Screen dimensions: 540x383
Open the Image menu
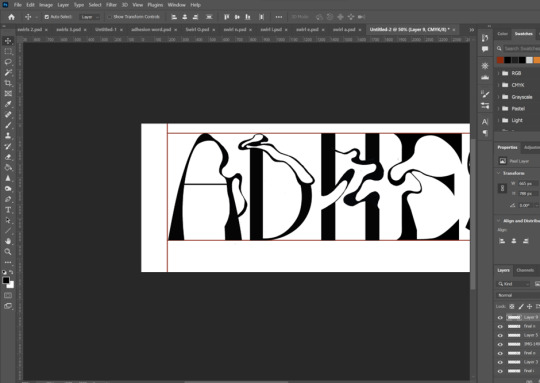46,5
